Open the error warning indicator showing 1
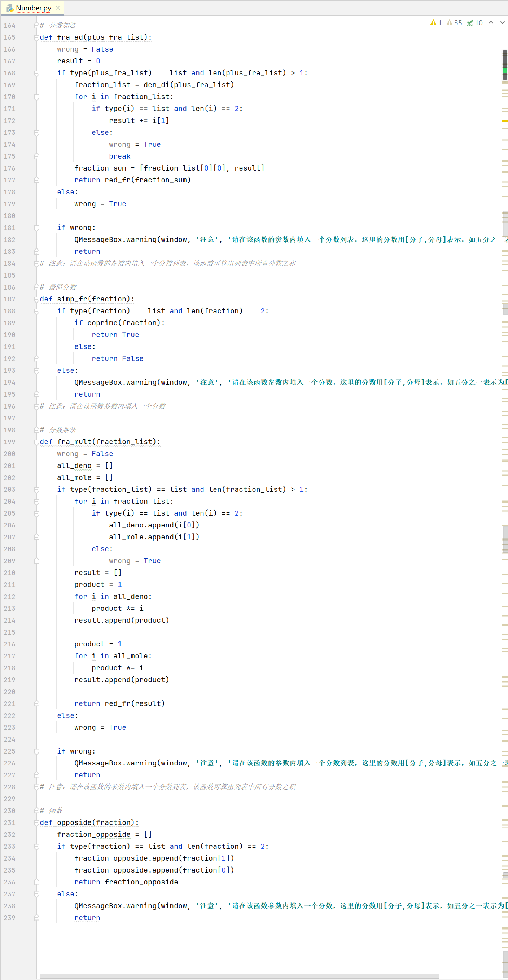The height and width of the screenshot is (980, 508). [435, 23]
